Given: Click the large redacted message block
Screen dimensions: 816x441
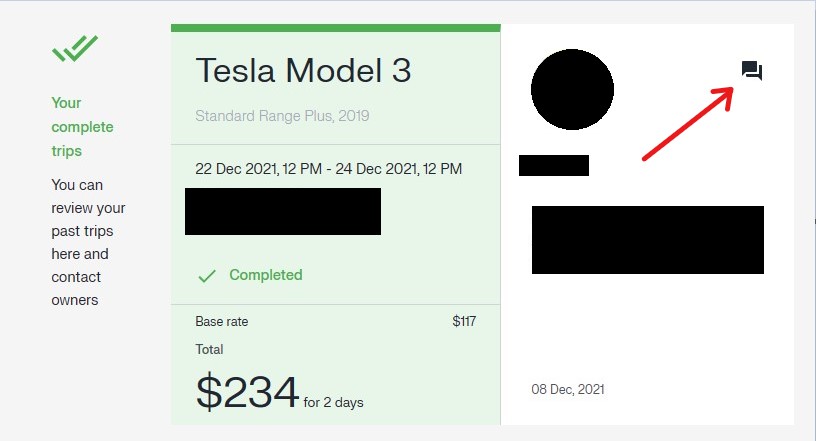Looking at the screenshot, I should pos(647,240).
